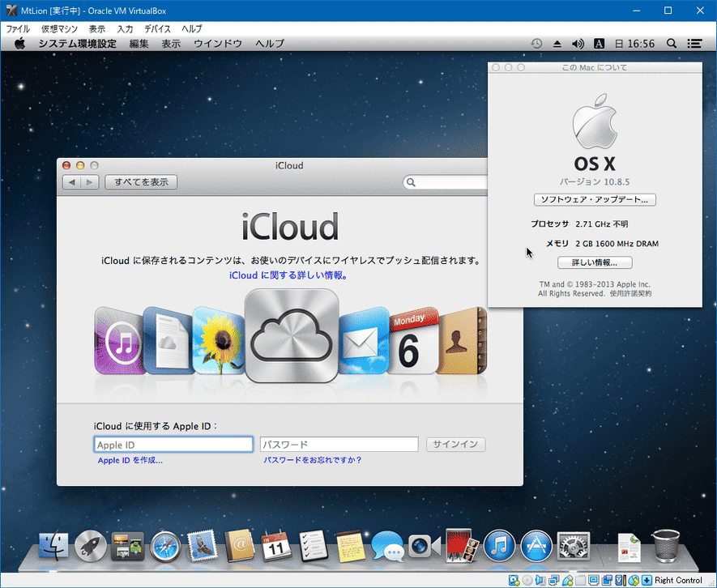Launch Launchpad rocket icon in Dock
717x588 pixels.
90,546
